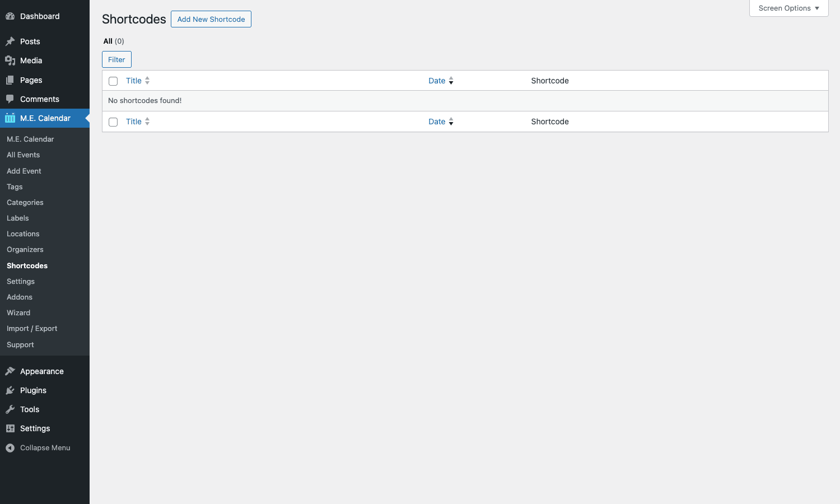Toggle select-all checkbox in table header

(113, 81)
